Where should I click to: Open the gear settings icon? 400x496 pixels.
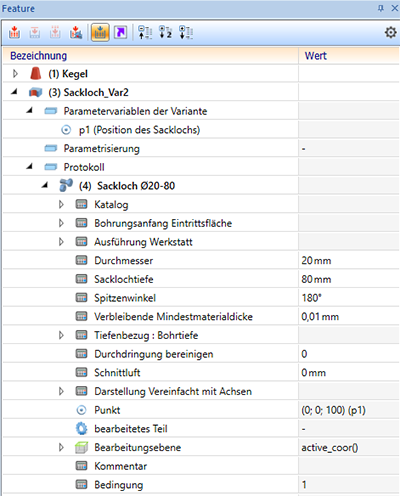pos(391,32)
